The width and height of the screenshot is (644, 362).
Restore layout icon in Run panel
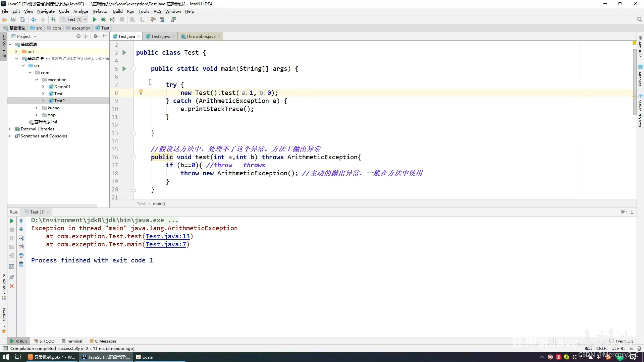coord(12,266)
